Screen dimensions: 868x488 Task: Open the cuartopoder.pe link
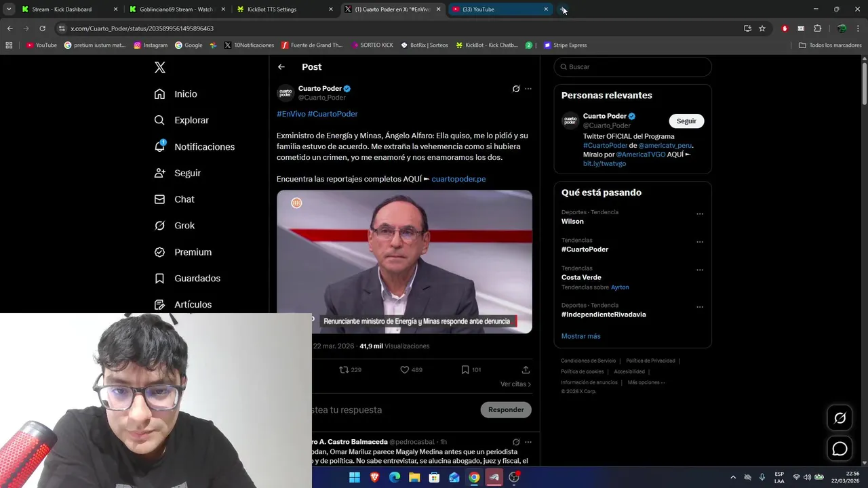pos(458,179)
